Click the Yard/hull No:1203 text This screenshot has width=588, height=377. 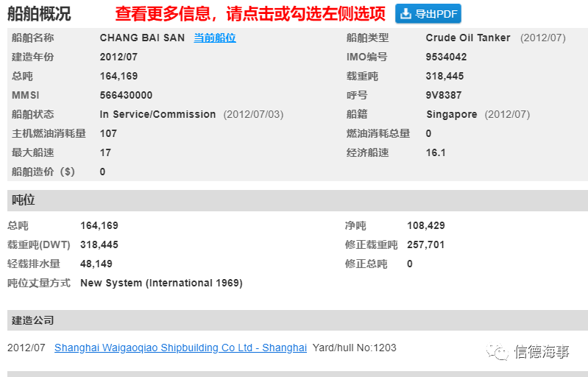(x=355, y=348)
